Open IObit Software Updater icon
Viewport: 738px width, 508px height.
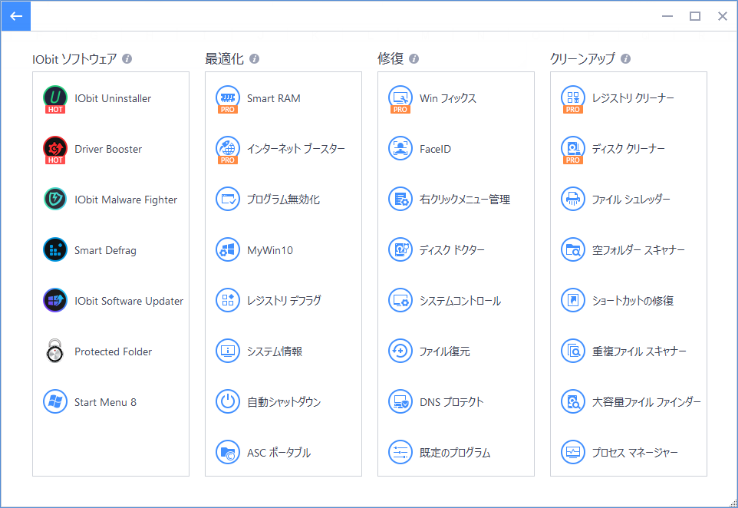pos(55,300)
